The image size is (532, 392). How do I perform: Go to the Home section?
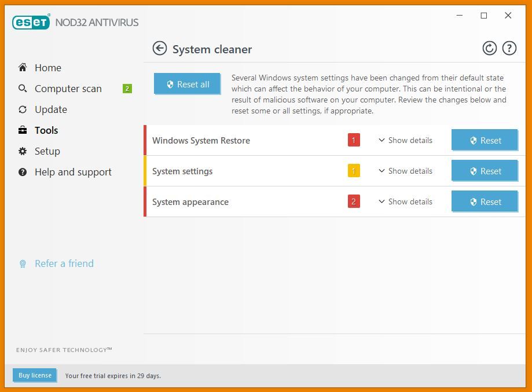click(x=48, y=68)
